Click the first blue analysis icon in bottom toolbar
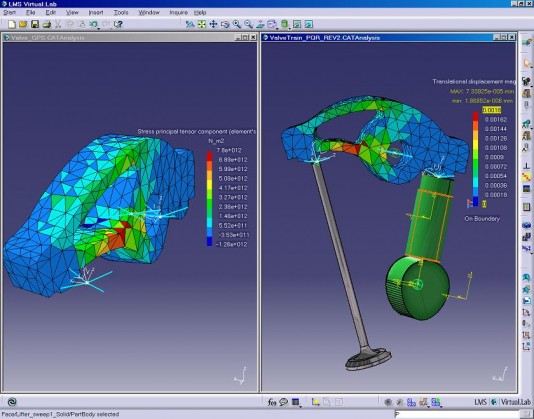The image size is (534, 419). [x=411, y=402]
